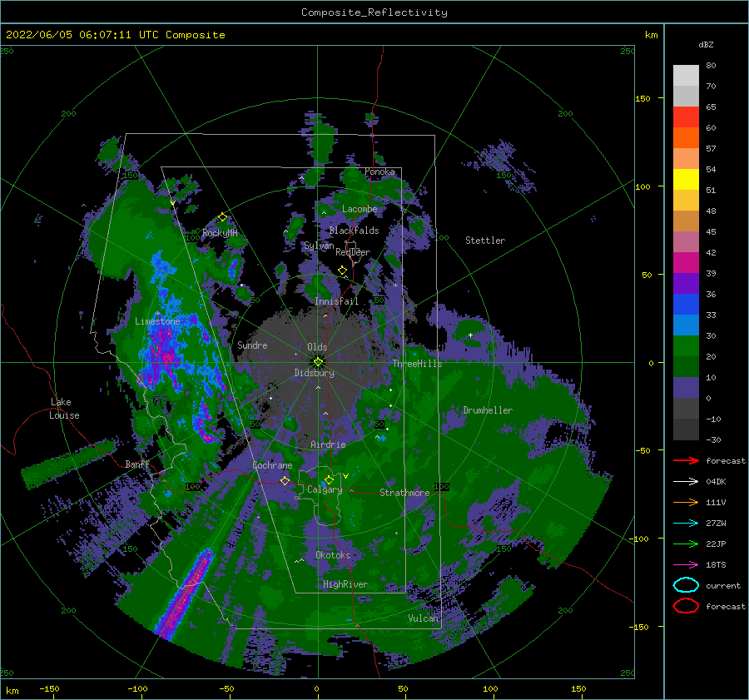
Task: Select the Innisfail city label
Action: (x=336, y=301)
